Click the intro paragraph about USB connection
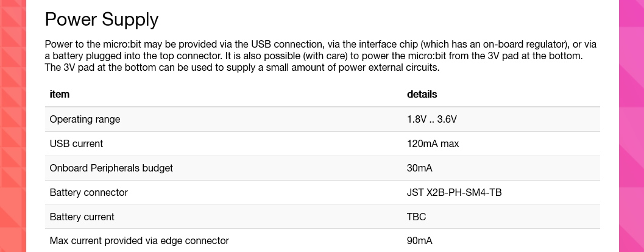 pyautogui.click(x=320, y=56)
